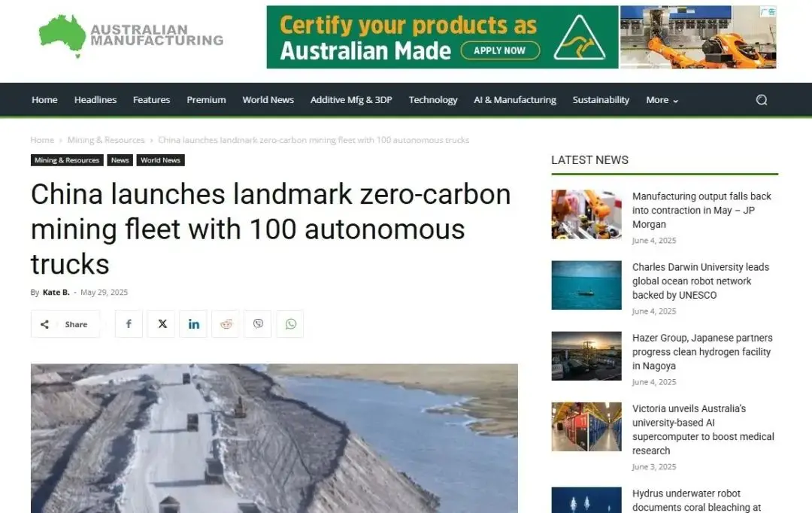
Task: Select the World News category tag
Action: pos(161,160)
